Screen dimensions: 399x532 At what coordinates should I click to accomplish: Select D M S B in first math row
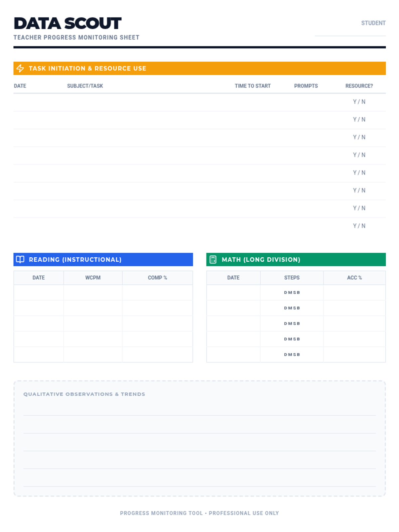tap(292, 293)
